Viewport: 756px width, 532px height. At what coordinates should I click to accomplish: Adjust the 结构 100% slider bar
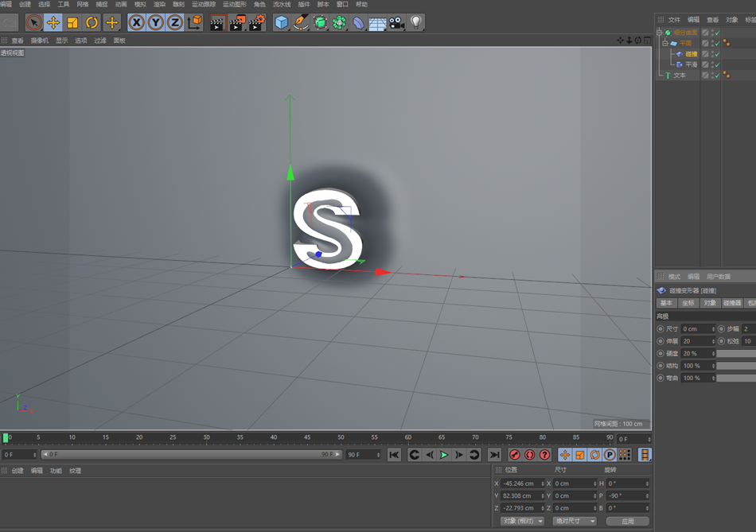736,366
